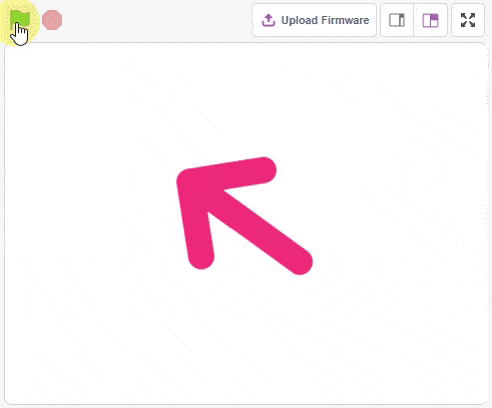Click the green flag to run

(x=20, y=20)
